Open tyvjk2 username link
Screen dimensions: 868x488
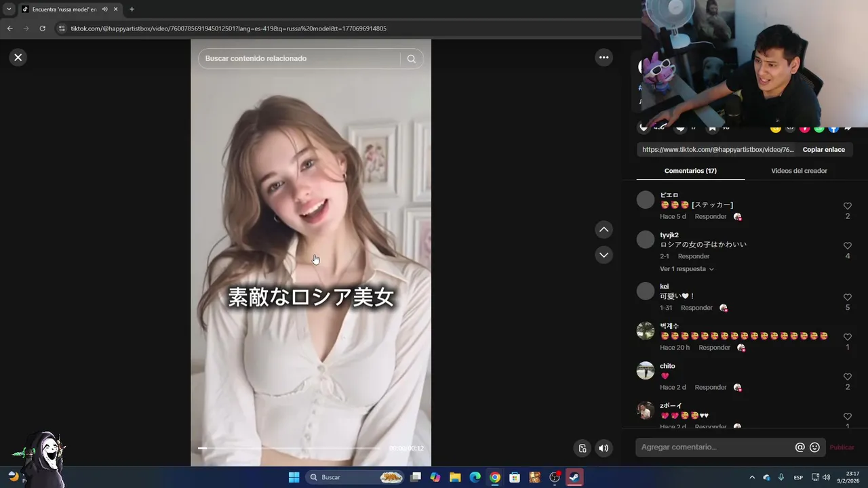[x=669, y=235]
